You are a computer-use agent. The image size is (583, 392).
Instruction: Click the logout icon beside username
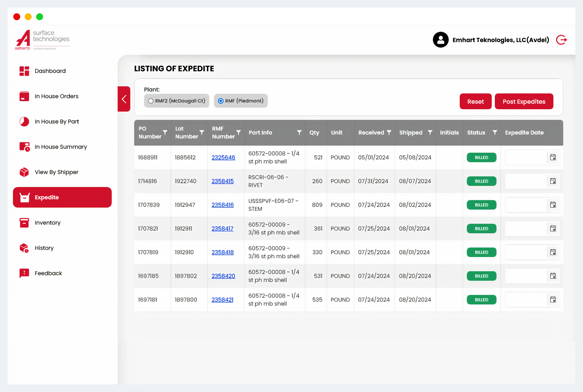[x=561, y=40]
